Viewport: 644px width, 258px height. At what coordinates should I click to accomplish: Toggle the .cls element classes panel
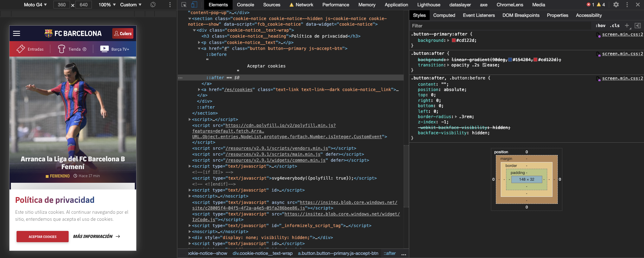point(615,25)
